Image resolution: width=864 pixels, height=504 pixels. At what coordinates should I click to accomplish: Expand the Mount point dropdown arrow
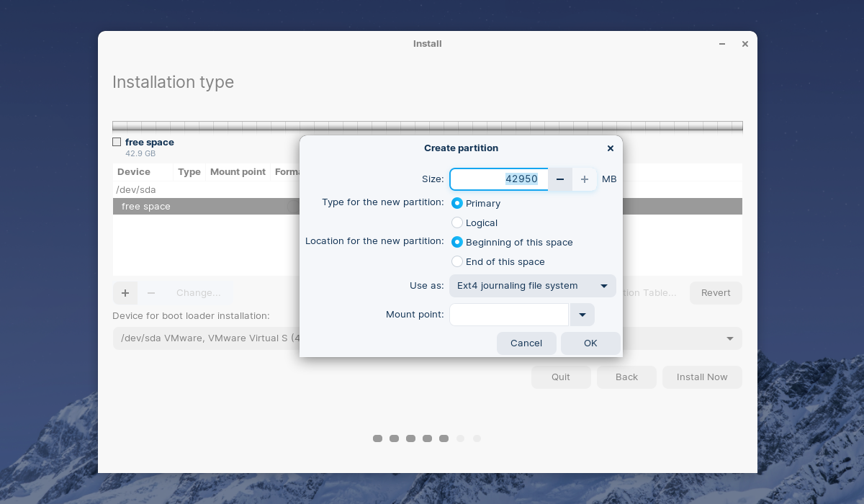(x=582, y=315)
